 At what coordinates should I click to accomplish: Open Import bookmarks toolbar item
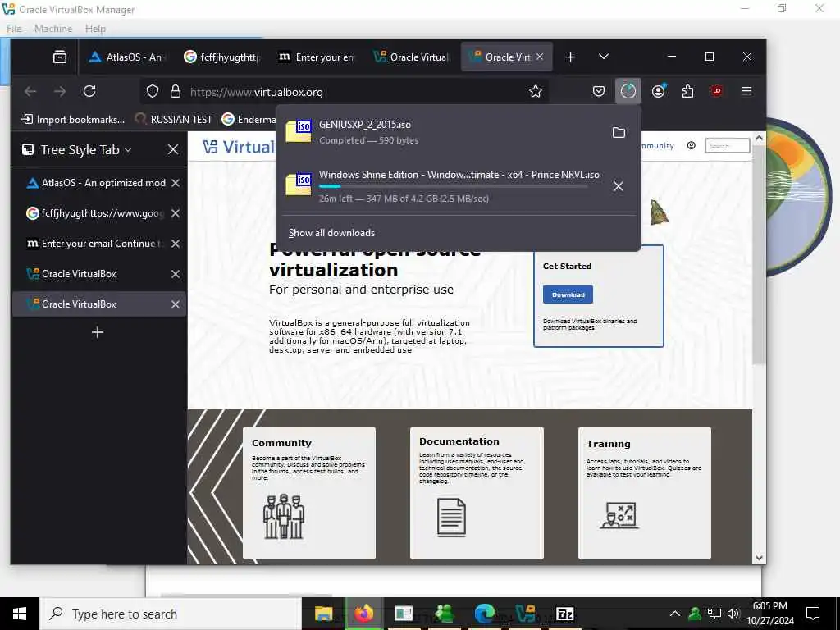[73, 120]
